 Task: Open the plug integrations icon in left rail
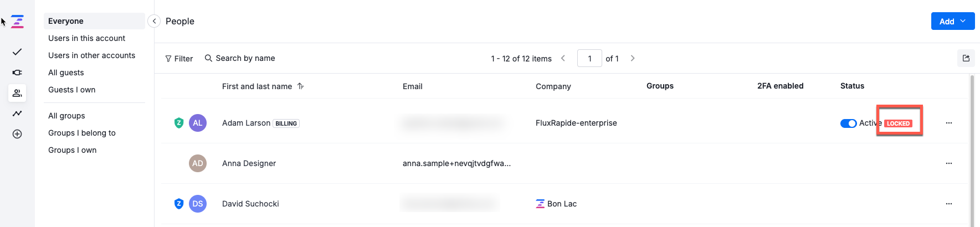pos(17,73)
